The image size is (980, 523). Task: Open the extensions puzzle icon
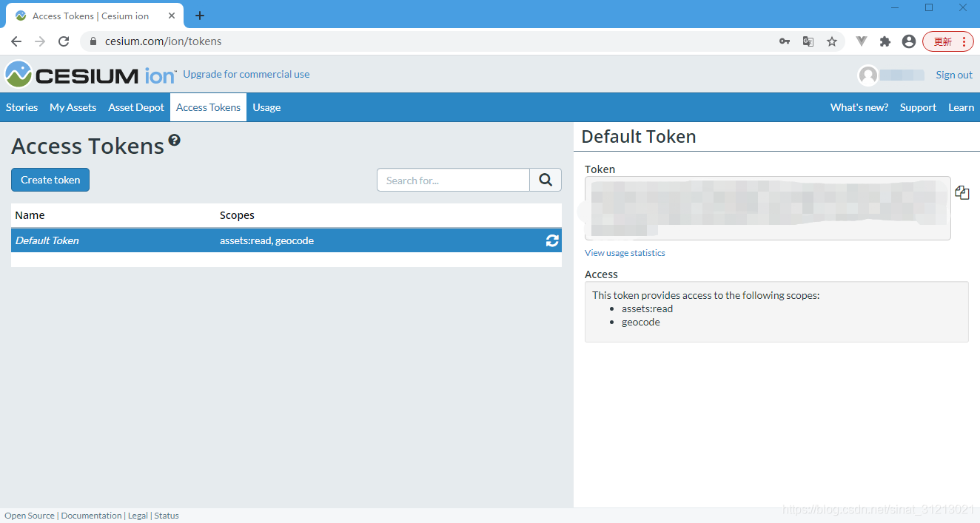point(885,41)
